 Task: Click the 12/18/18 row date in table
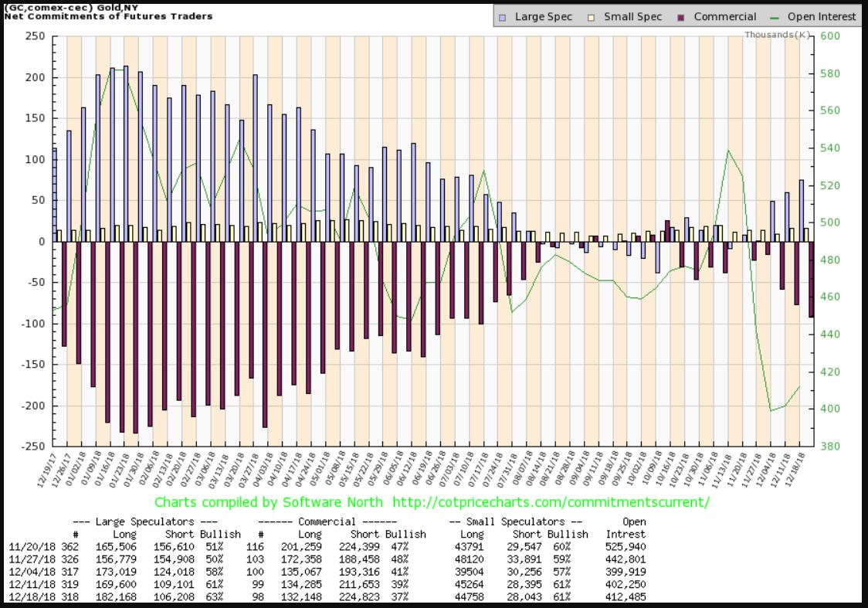28,596
